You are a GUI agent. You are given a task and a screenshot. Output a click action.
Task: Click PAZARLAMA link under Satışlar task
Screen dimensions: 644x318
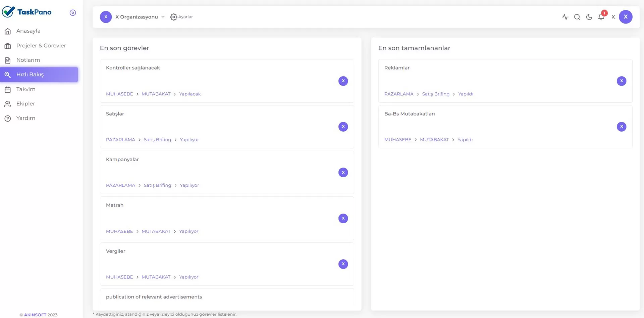120,140
